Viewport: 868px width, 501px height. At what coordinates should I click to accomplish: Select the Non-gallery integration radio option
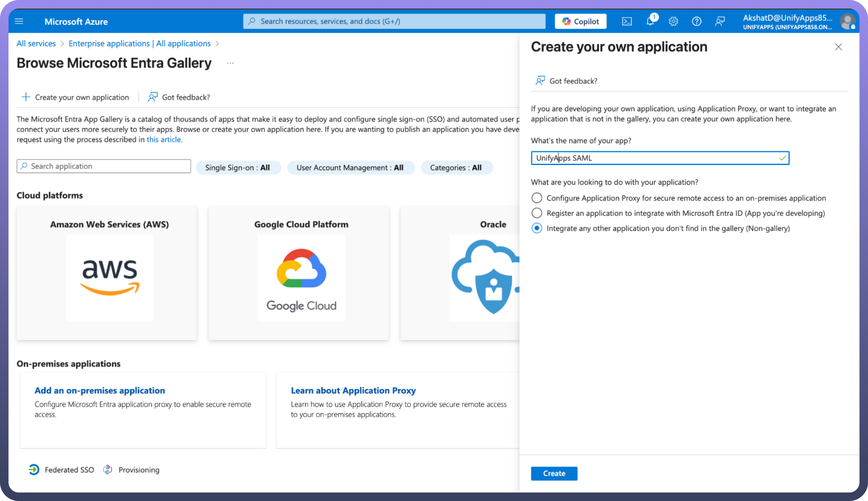pyautogui.click(x=536, y=228)
